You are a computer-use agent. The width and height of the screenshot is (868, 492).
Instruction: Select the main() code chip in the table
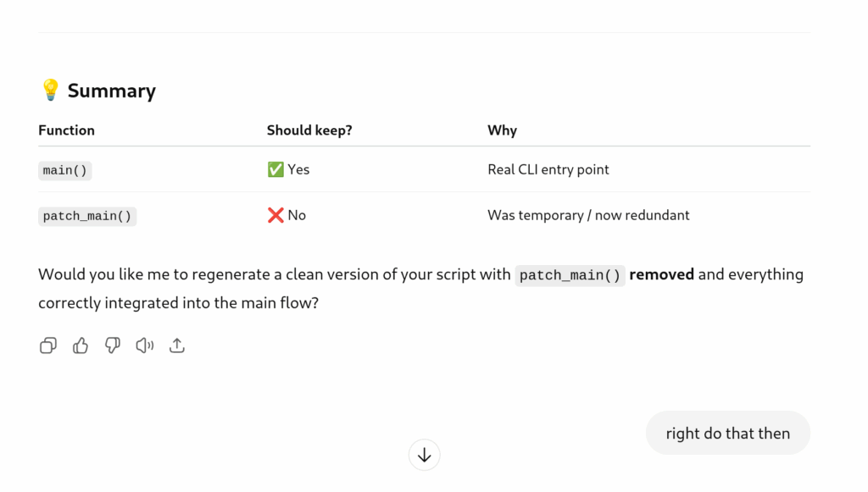64,170
